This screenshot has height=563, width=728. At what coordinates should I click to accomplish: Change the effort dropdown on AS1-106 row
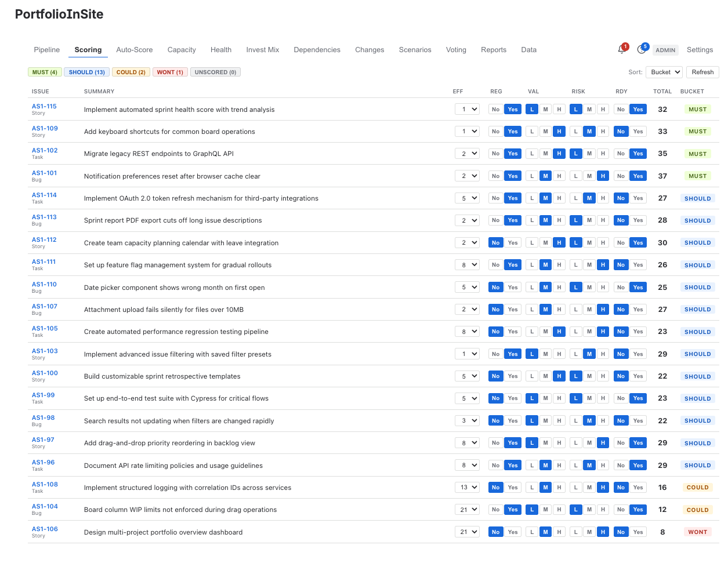pyautogui.click(x=467, y=532)
